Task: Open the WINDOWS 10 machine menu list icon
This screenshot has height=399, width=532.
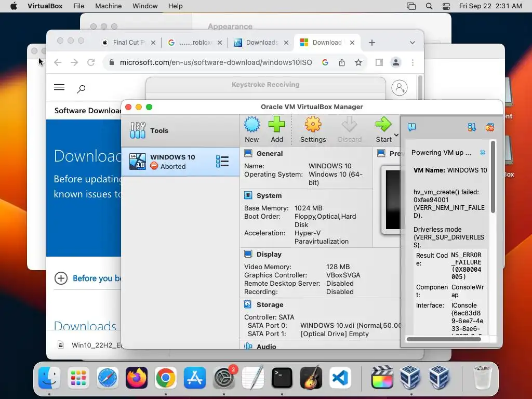Action: pos(222,162)
